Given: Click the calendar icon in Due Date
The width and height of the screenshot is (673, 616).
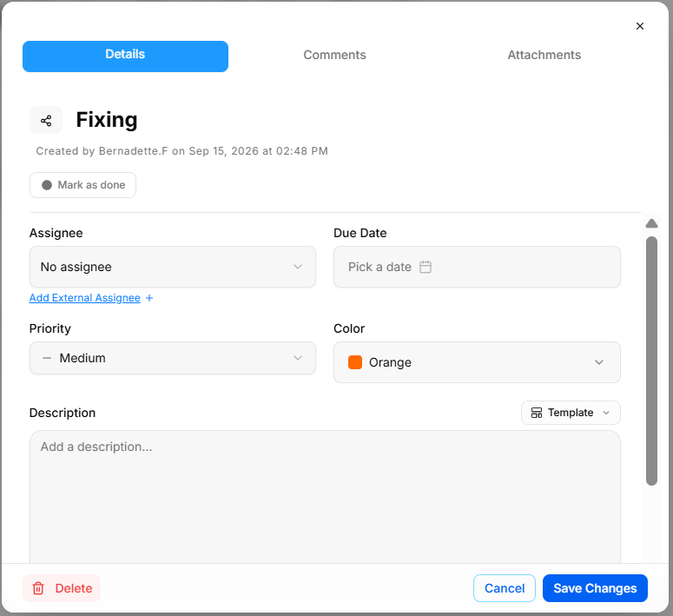Looking at the screenshot, I should (426, 267).
